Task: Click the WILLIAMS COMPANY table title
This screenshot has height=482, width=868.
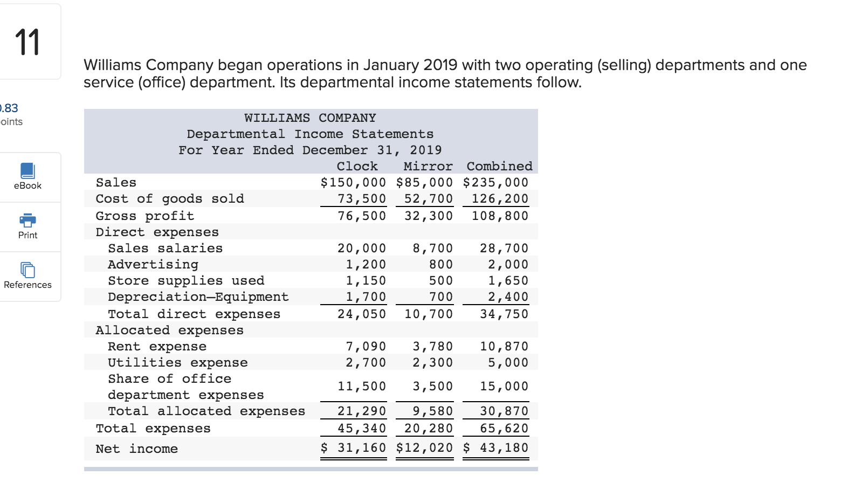Action: [x=310, y=118]
